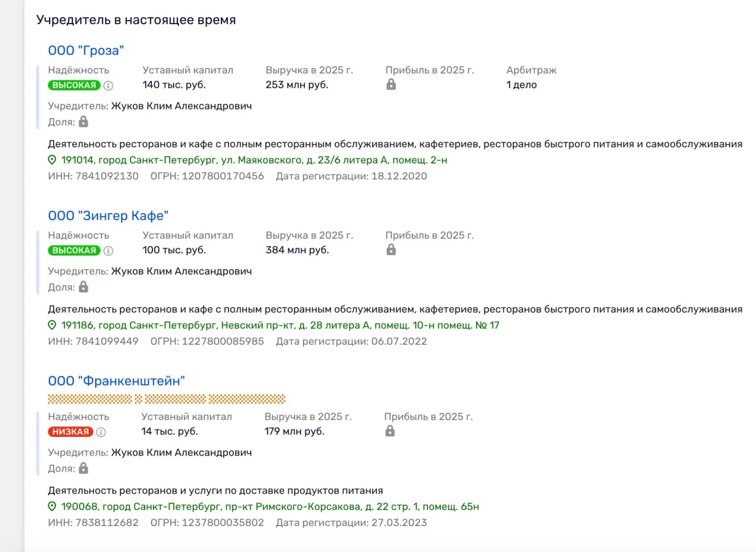Image resolution: width=756 pixels, height=552 pixels.
Task: Click the orange blurred text under Франкенштейн
Action: [167, 399]
